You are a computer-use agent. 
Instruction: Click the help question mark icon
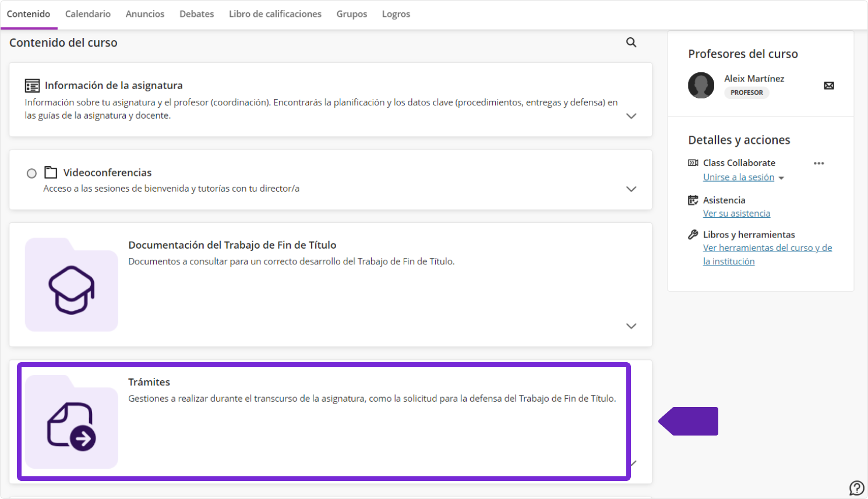[856, 487]
